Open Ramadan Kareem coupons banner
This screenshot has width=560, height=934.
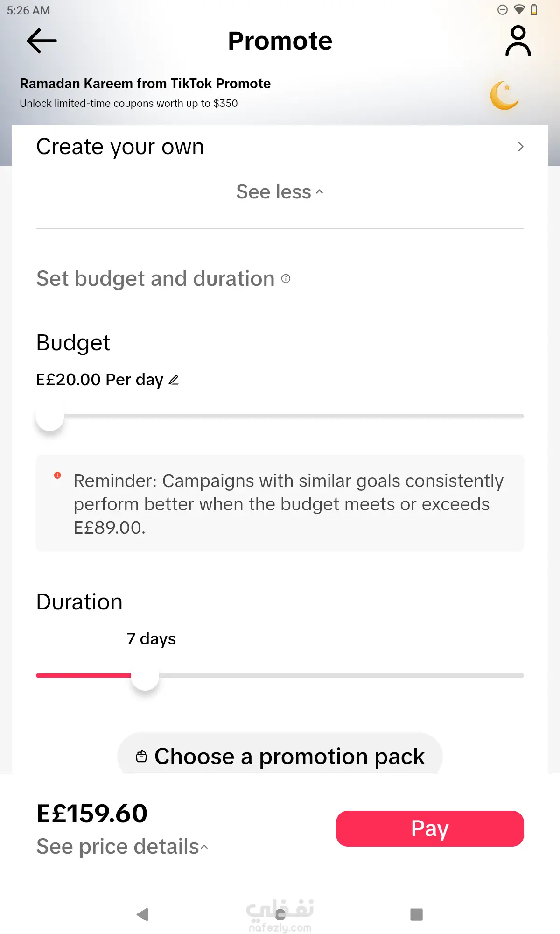[x=280, y=93]
